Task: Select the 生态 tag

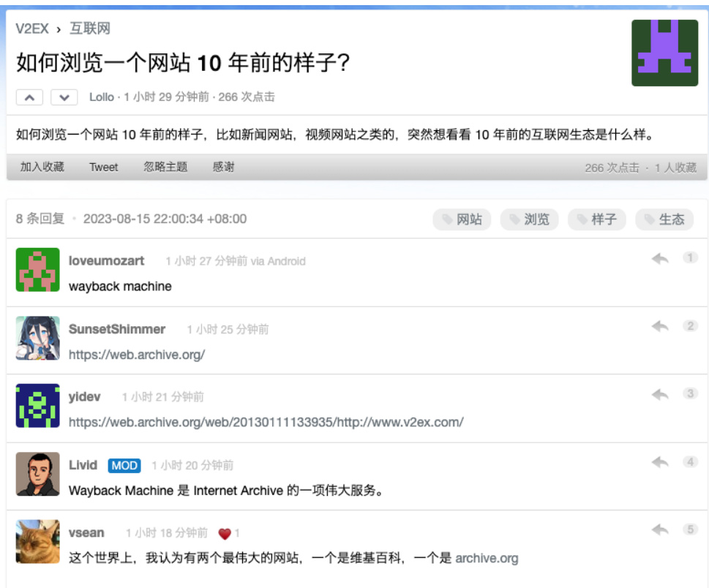Action: point(664,219)
